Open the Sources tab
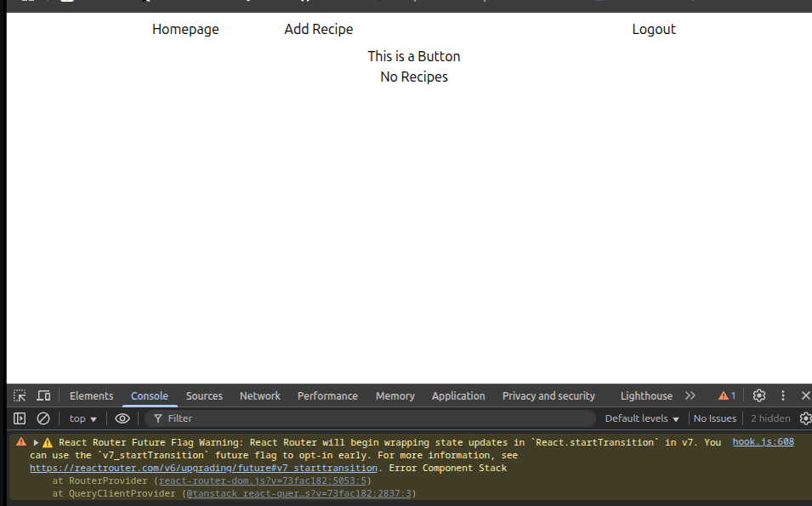 click(x=204, y=395)
